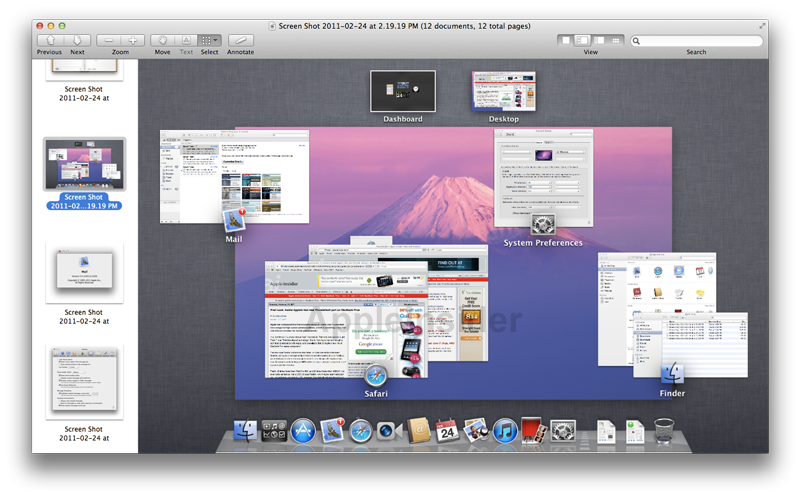The width and height of the screenshot is (800, 497).
Task: Click the Next page arrow button
Action: click(x=76, y=40)
